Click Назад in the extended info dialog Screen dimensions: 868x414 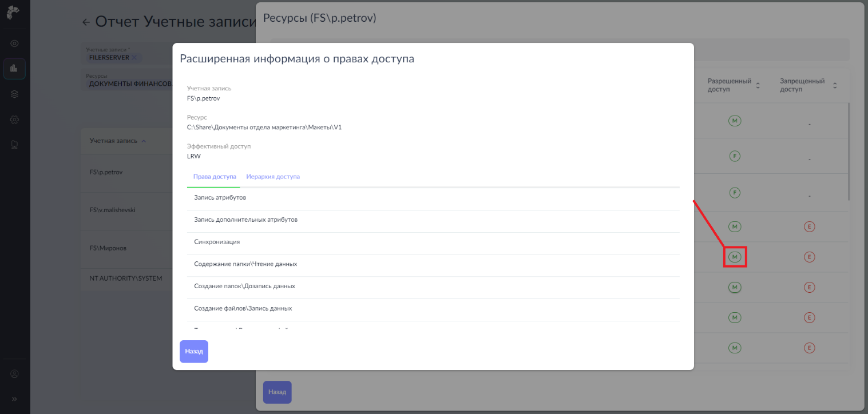click(x=194, y=352)
